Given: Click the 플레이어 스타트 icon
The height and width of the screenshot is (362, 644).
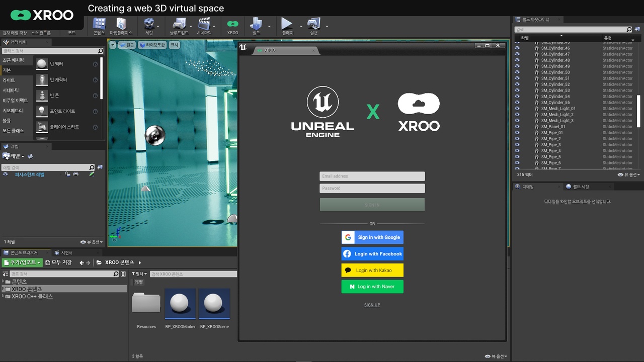Looking at the screenshot, I should point(42,127).
